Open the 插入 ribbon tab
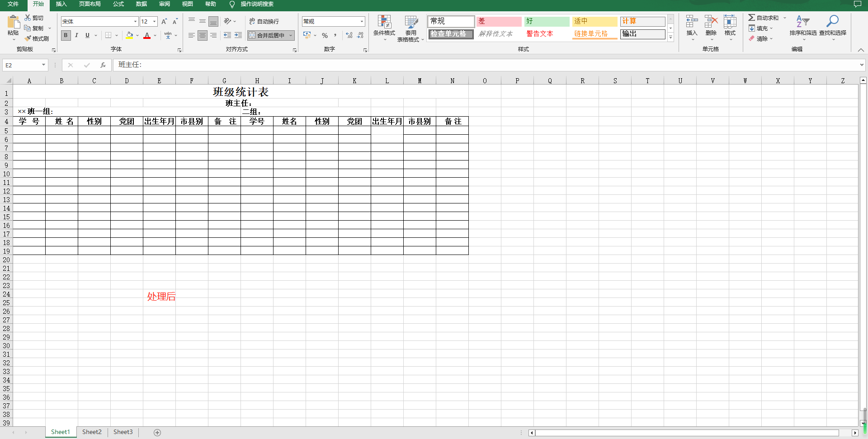 (61, 4)
